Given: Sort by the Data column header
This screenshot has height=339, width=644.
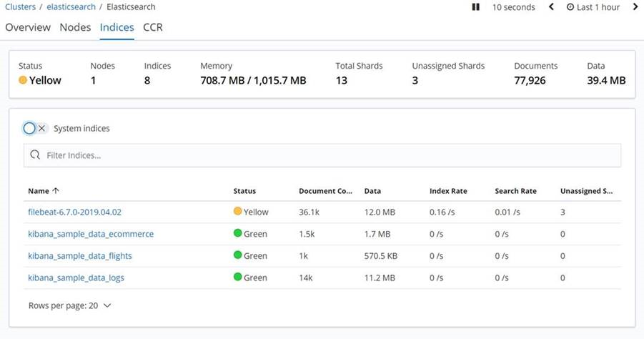Looking at the screenshot, I should (x=372, y=191).
